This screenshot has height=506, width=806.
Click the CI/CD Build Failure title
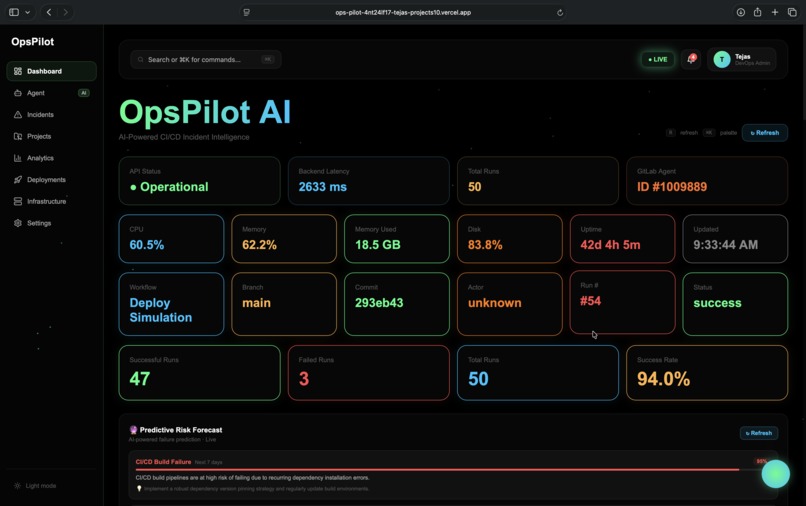pos(163,462)
